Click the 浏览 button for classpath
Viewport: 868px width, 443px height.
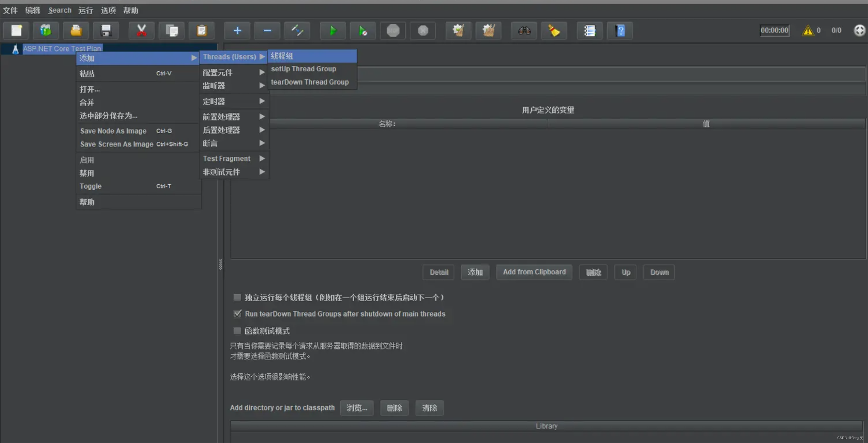click(x=357, y=407)
